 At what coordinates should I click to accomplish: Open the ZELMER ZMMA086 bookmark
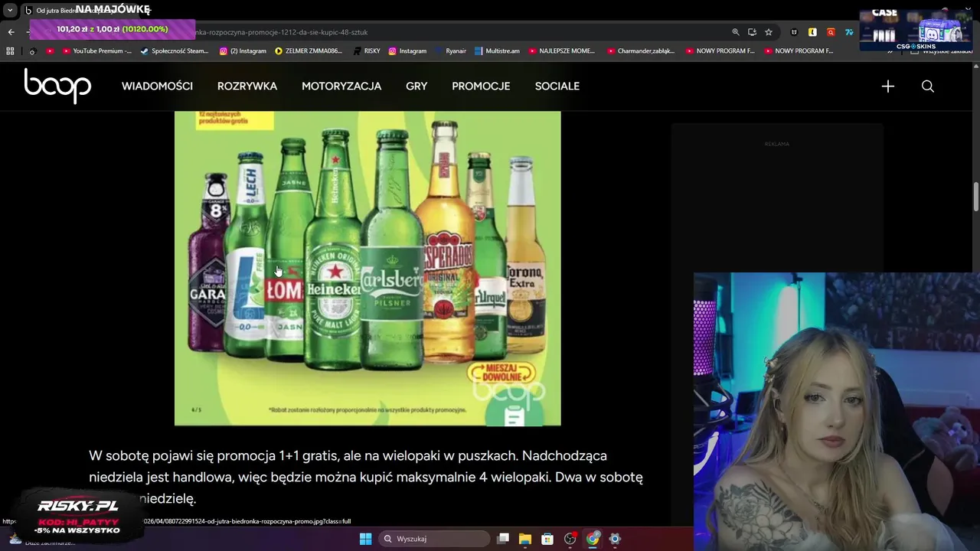[x=309, y=51]
